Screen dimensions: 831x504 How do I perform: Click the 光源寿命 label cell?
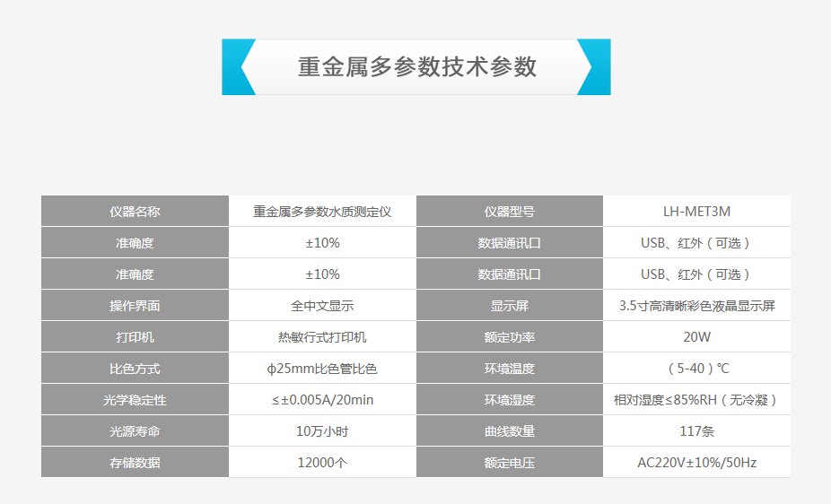point(136,431)
